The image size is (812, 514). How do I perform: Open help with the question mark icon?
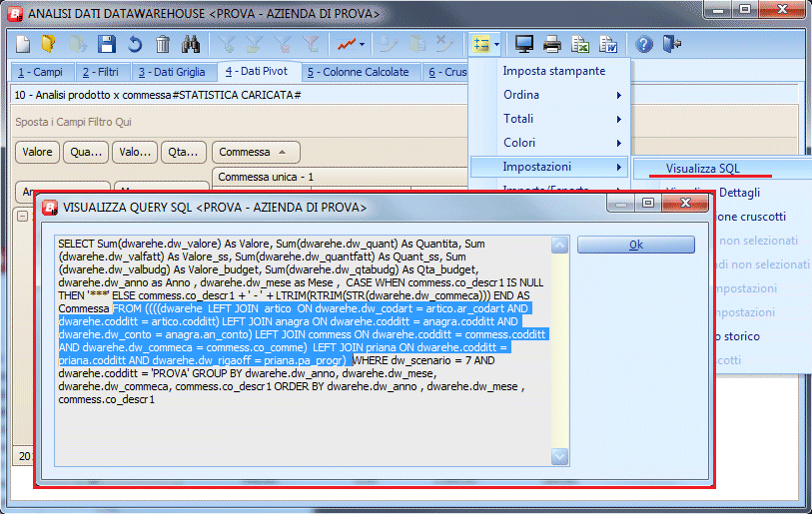643,45
